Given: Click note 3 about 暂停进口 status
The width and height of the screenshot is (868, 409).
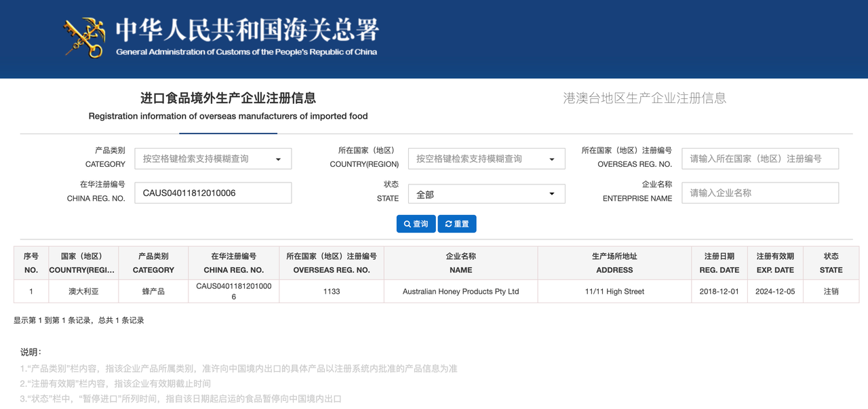Looking at the screenshot, I should 180,399.
